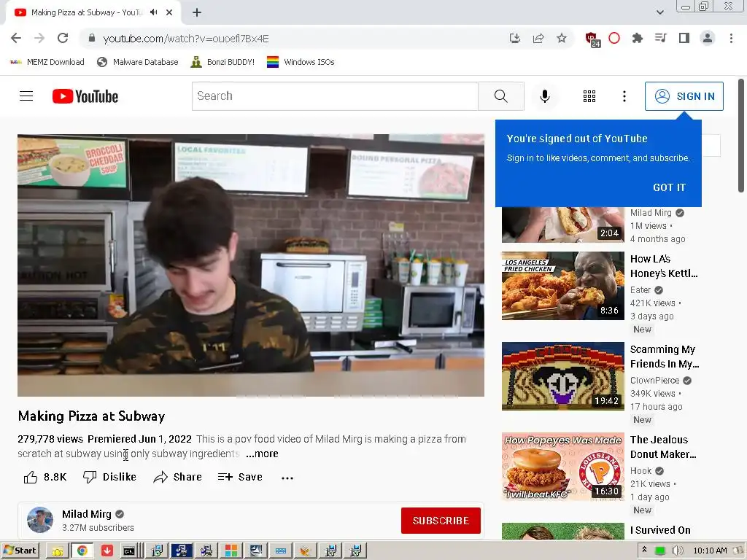Dismiss popup with GOT IT
Screen dimensions: 747x560
(x=669, y=187)
